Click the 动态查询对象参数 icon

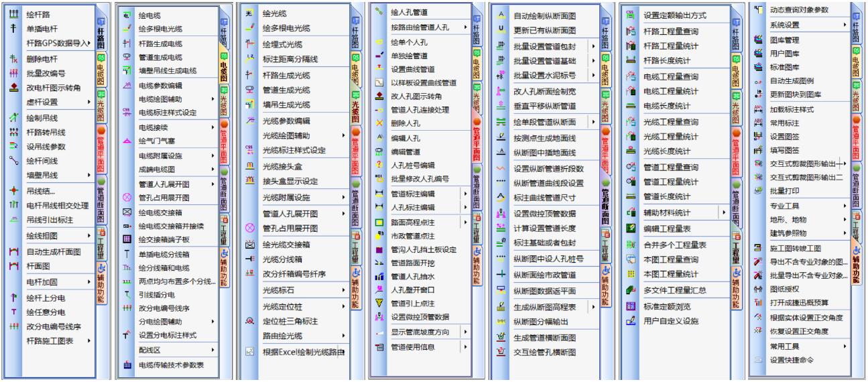click(758, 10)
